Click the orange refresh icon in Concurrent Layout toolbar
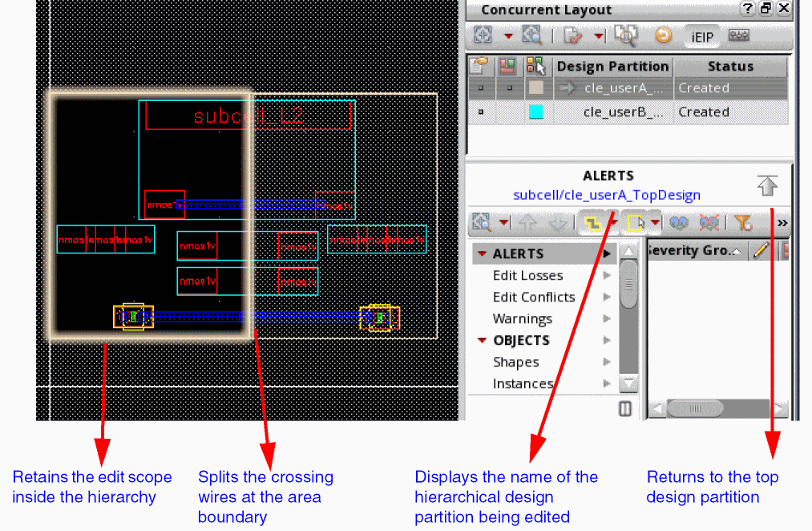The width and height of the screenshot is (812, 531). (664, 35)
